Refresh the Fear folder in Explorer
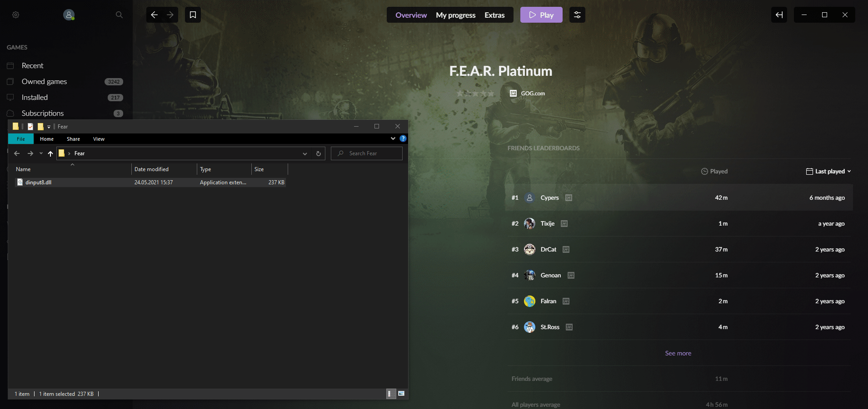The height and width of the screenshot is (409, 868). tap(318, 153)
